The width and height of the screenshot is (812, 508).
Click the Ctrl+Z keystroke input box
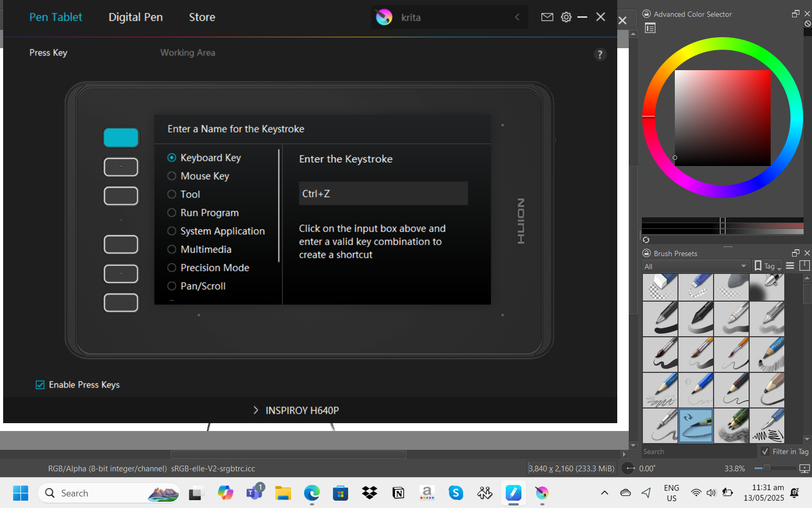pyautogui.click(x=383, y=194)
